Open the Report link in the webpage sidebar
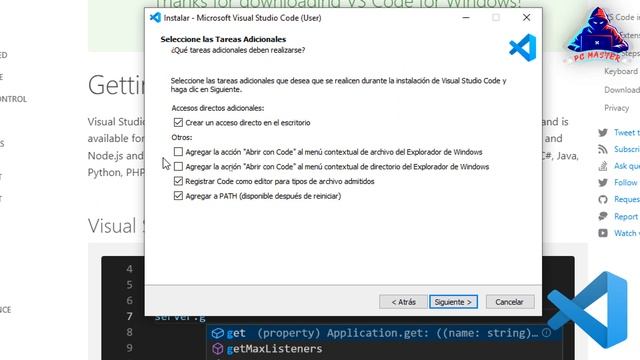Image resolution: width=640 pixels, height=360 pixels. coord(626,216)
